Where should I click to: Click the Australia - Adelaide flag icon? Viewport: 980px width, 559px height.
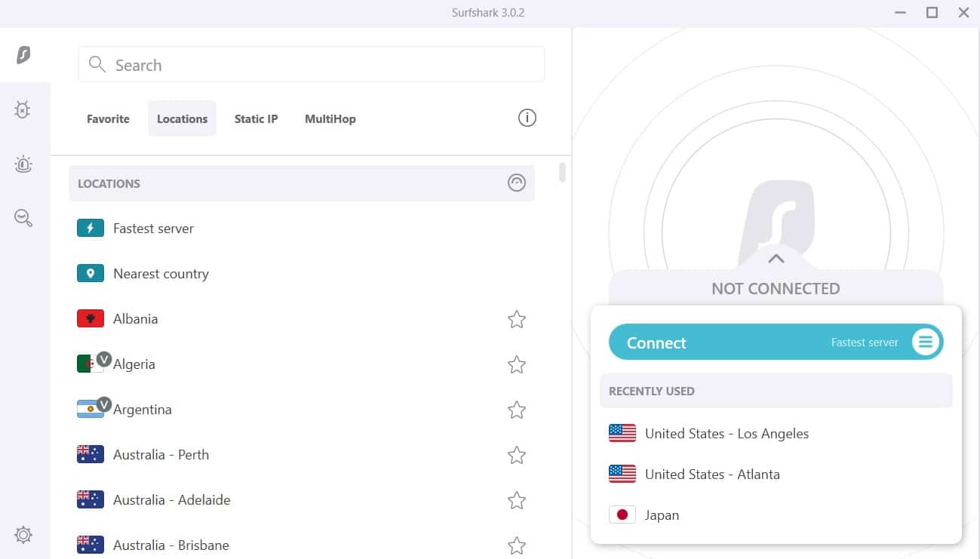[x=91, y=499]
